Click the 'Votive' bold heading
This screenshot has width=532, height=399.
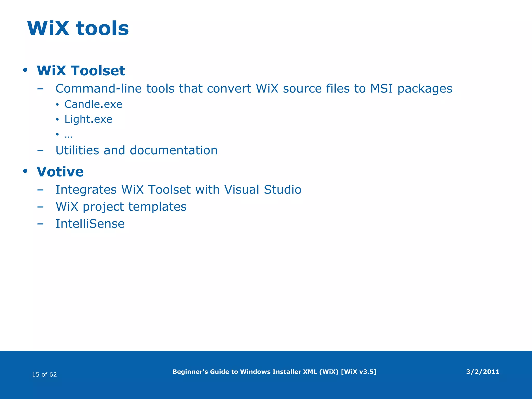[x=60, y=172]
